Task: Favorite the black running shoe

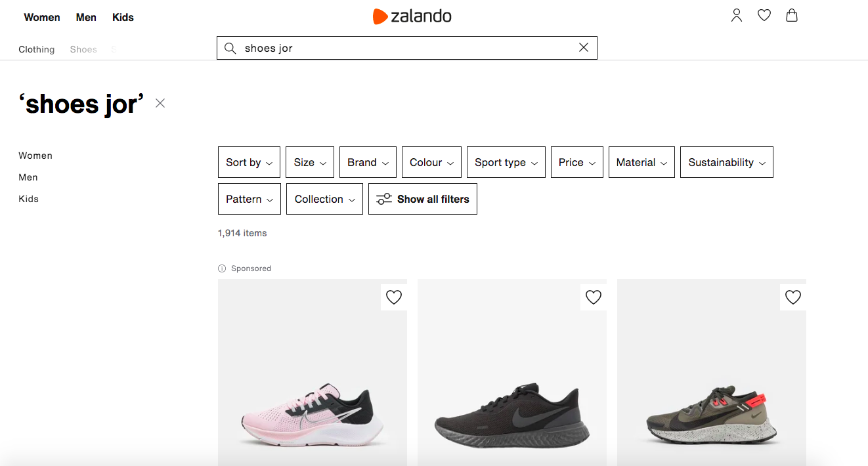Action: click(x=594, y=297)
